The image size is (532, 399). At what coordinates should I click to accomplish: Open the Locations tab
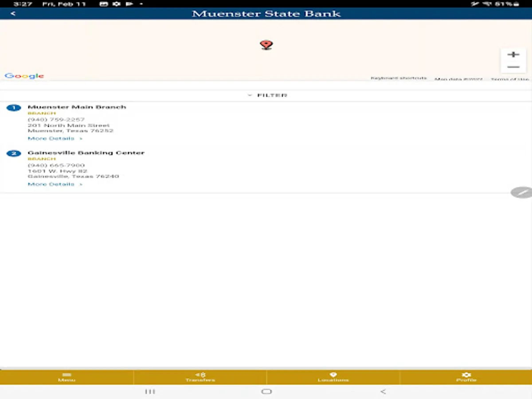(x=333, y=377)
